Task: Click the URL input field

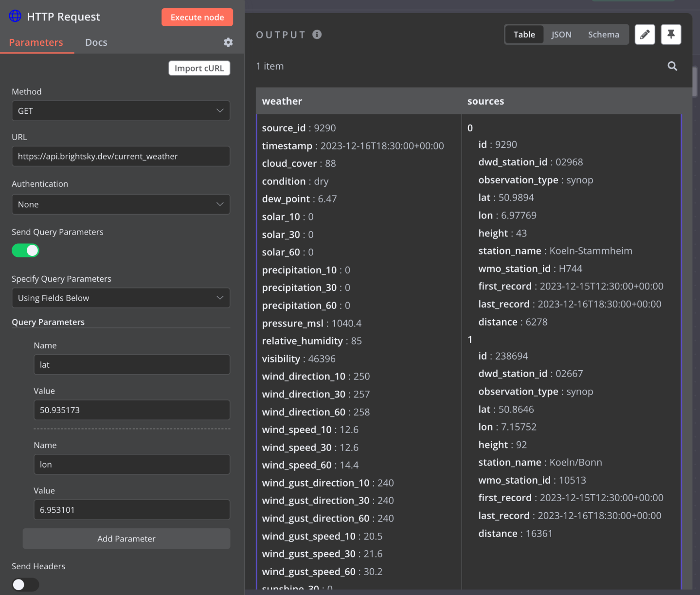Action: click(x=121, y=156)
